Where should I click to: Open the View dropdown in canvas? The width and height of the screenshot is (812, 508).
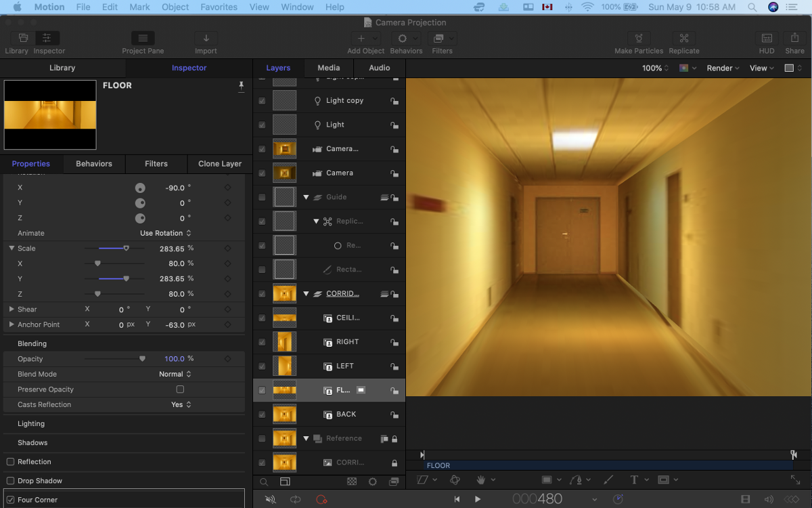click(x=763, y=68)
